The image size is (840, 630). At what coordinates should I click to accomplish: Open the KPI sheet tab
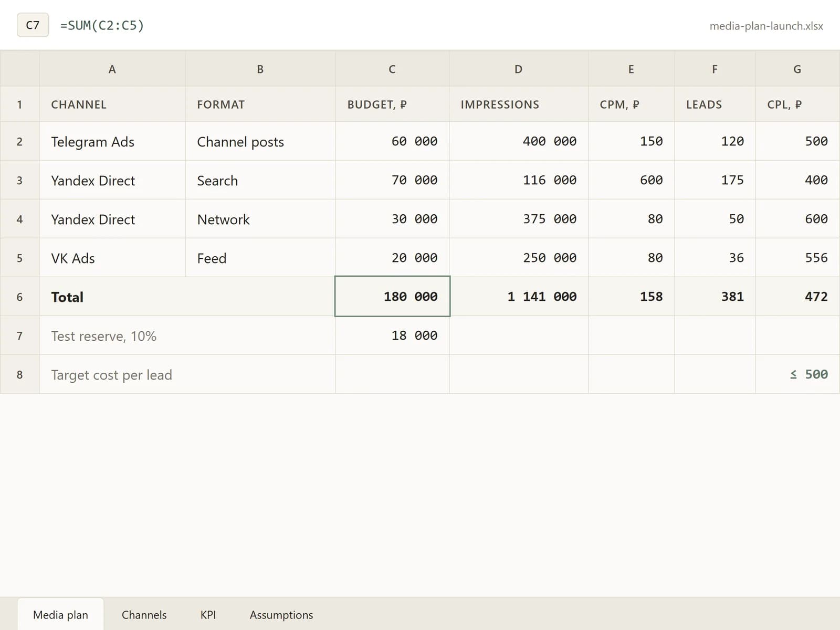coord(208,615)
